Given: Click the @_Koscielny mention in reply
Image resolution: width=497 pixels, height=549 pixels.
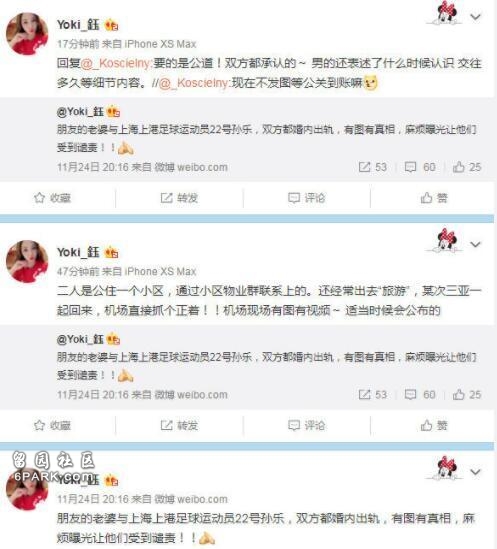Looking at the screenshot, I should (116, 63).
